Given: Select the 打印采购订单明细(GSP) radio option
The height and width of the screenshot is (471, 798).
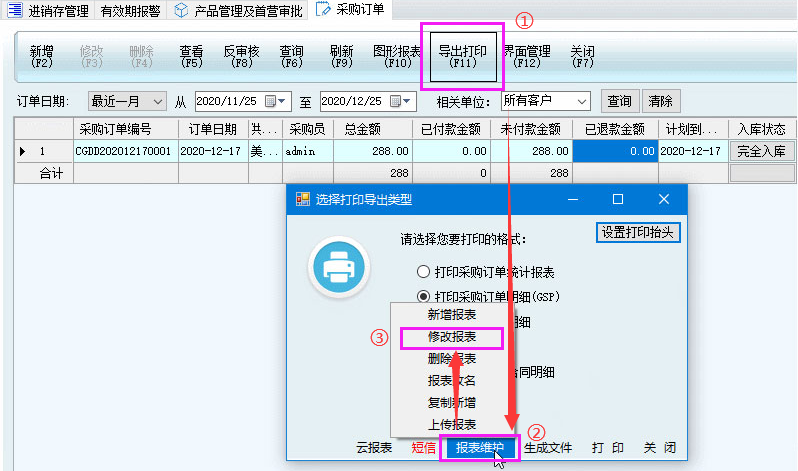Looking at the screenshot, I should [424, 297].
